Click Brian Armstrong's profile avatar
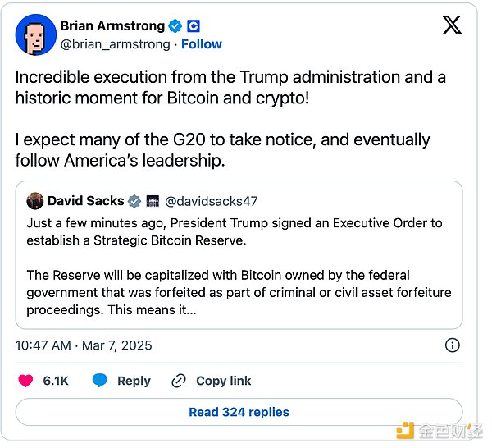492x448 pixels. point(34,34)
